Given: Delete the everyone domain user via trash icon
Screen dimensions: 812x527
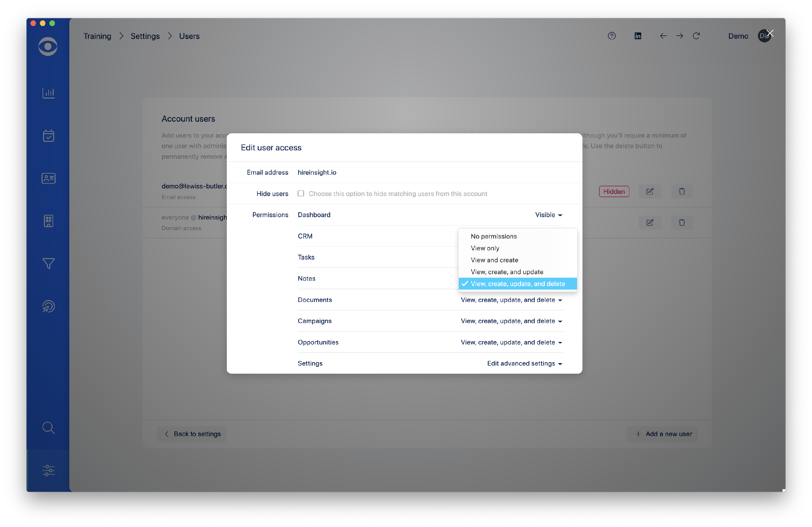Looking at the screenshot, I should coord(682,222).
